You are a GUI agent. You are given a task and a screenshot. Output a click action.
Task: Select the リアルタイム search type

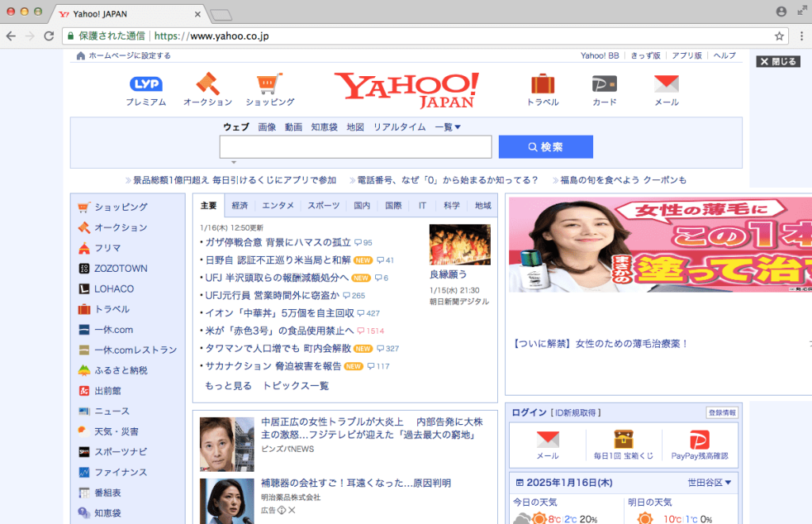tap(400, 127)
